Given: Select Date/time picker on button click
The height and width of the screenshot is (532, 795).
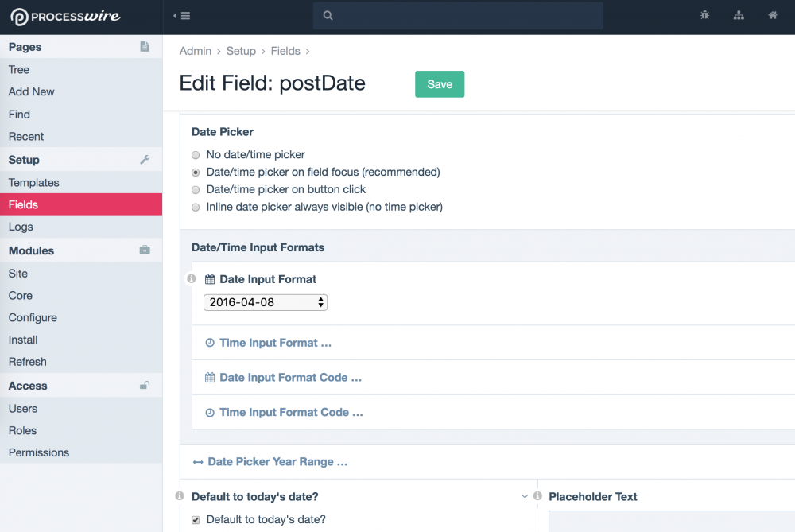Looking at the screenshot, I should pyautogui.click(x=196, y=190).
